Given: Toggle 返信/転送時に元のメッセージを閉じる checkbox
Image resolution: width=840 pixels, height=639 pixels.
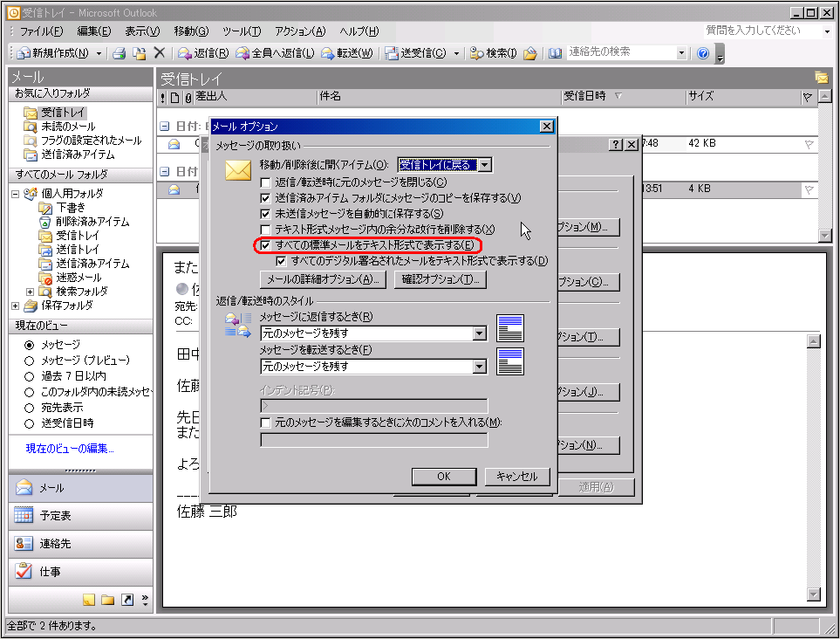Looking at the screenshot, I should (265, 182).
